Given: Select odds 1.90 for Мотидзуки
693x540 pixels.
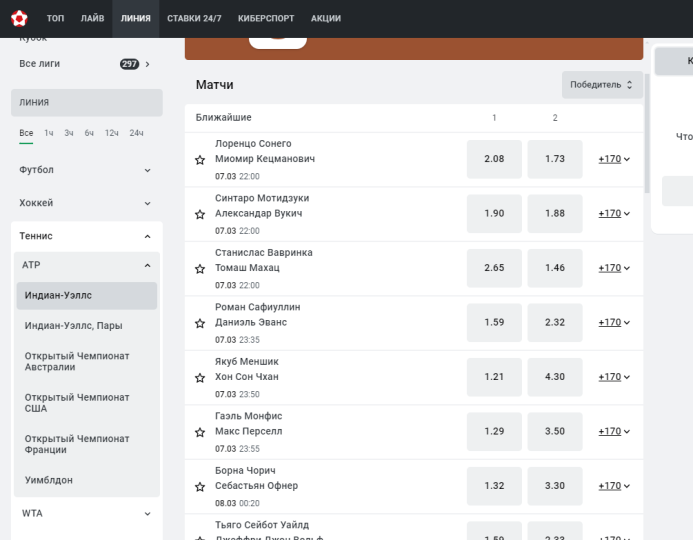Looking at the screenshot, I should pos(494,213).
